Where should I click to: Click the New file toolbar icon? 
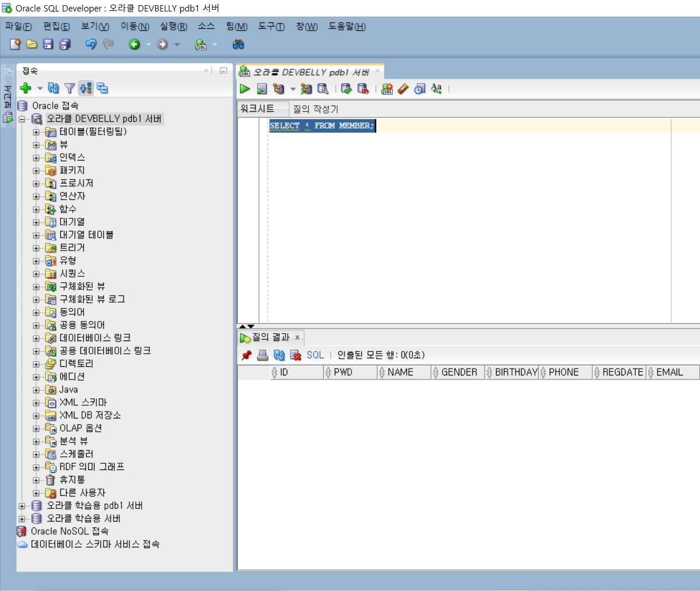(15, 44)
